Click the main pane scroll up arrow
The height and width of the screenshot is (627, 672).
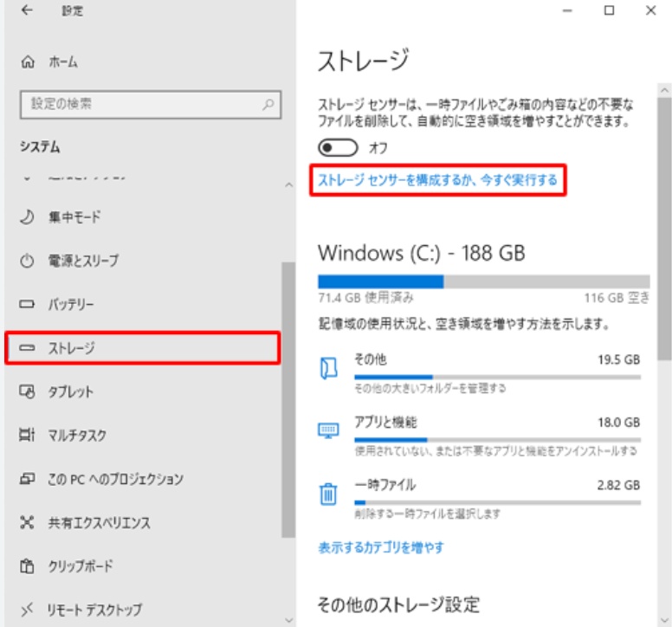(x=665, y=90)
